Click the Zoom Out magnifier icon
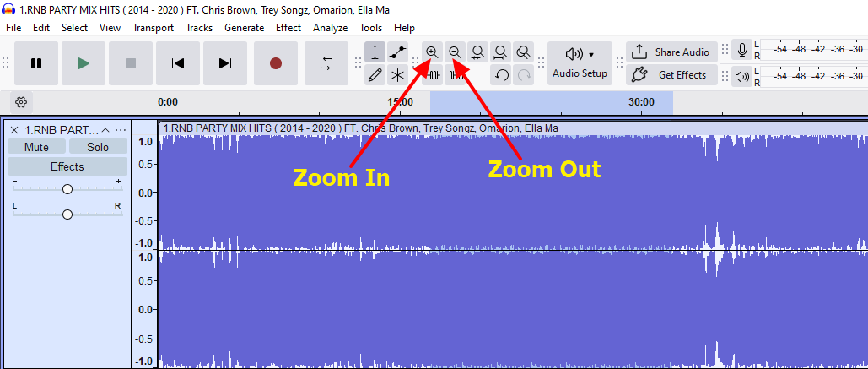 [x=455, y=52]
